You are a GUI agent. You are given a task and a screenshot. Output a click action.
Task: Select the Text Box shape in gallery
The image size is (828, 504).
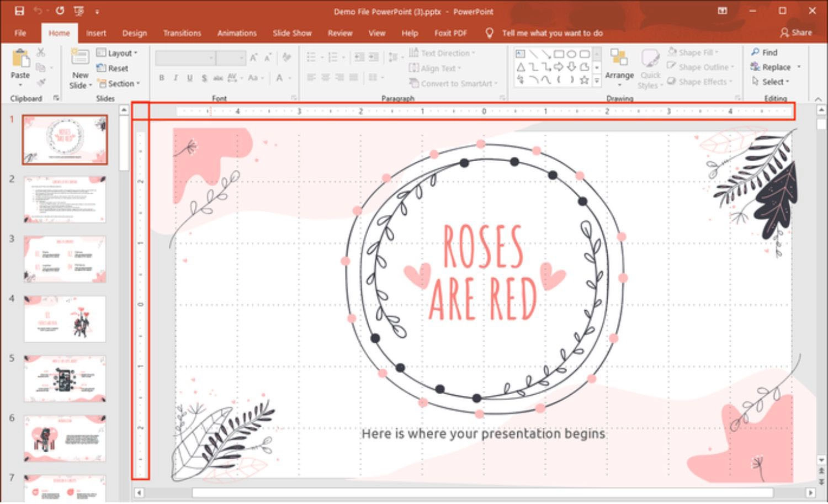[520, 54]
